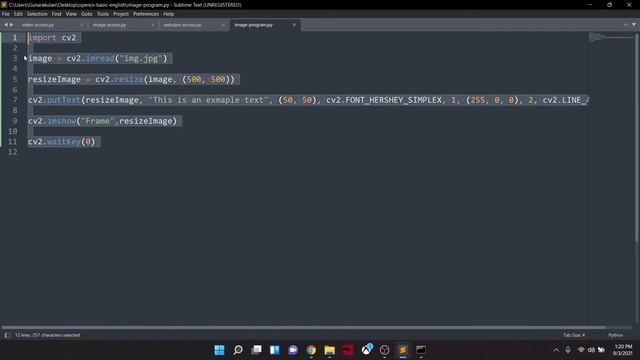This screenshot has width=640, height=360.
Task: Click the "img.jpg" string
Action: 141,58
